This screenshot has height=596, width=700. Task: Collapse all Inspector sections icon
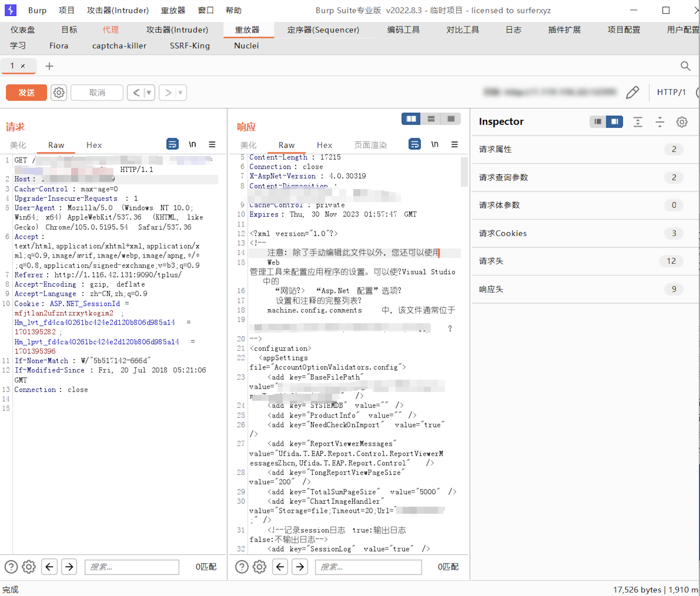tap(660, 122)
